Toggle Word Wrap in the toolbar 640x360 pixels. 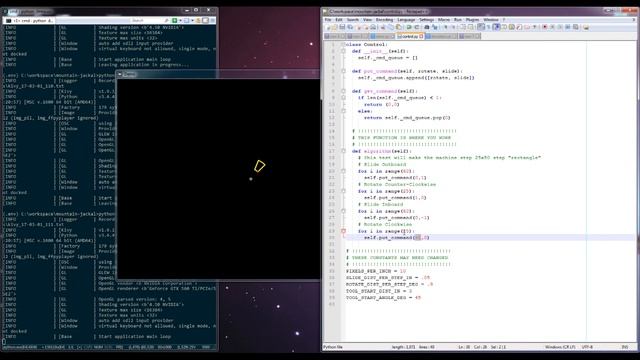click(481, 27)
